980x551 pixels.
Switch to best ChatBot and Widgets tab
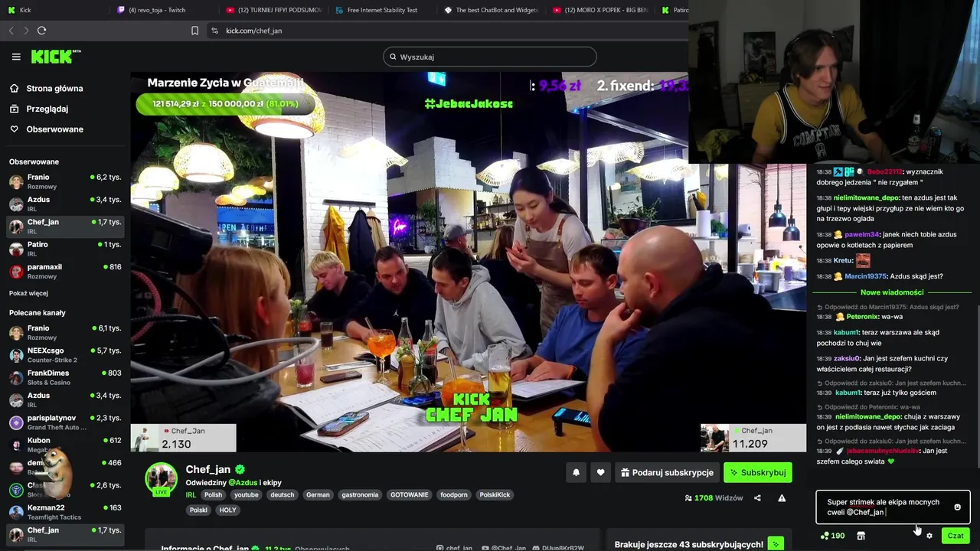coord(491,10)
